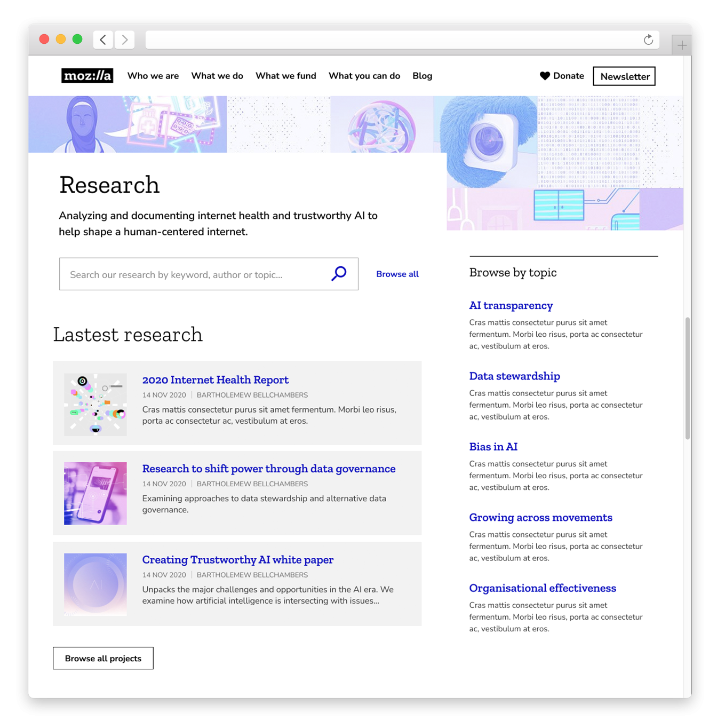
Task: Click the Creating Trustworthy AI thumbnail
Action: pyautogui.click(x=95, y=584)
